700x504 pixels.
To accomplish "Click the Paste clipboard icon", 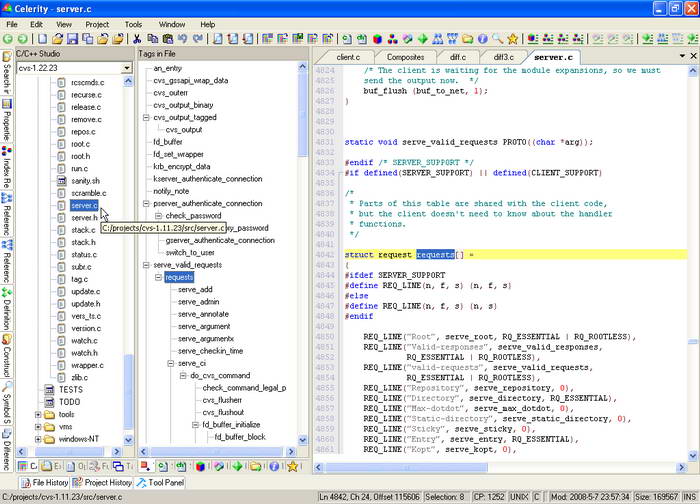I will pyautogui.click(x=166, y=39).
